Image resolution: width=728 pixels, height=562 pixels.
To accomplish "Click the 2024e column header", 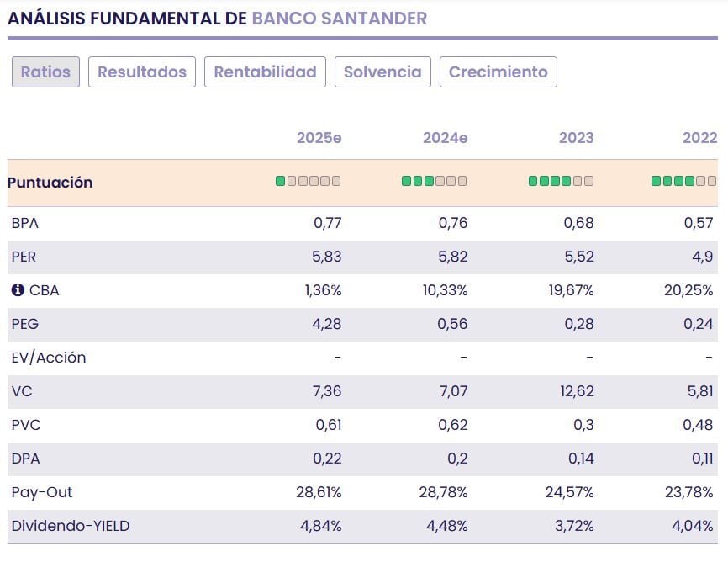I will [445, 138].
